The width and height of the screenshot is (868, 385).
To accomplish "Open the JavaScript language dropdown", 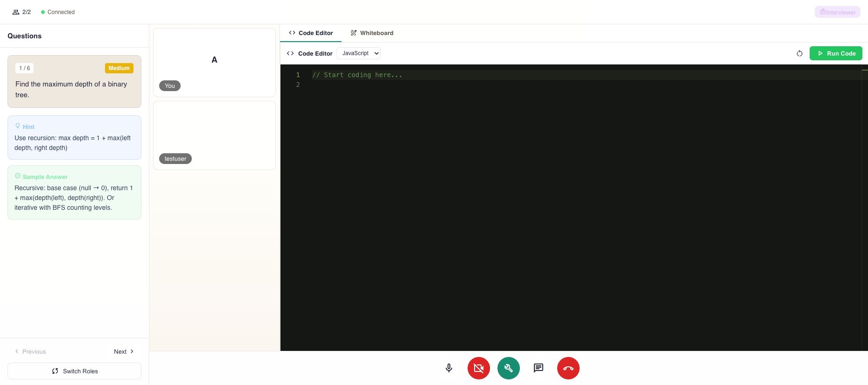I will [358, 53].
